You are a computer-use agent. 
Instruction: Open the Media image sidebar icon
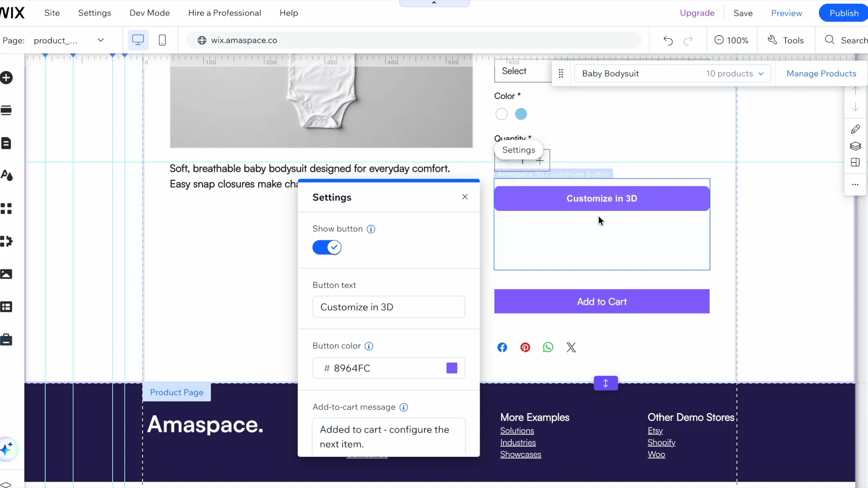pyautogui.click(x=6, y=274)
